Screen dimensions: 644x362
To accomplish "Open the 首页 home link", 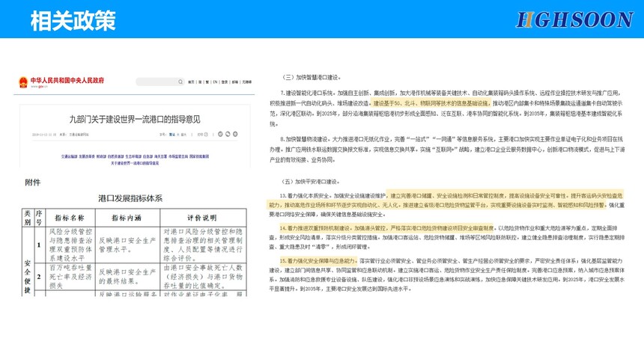I will [x=190, y=82].
